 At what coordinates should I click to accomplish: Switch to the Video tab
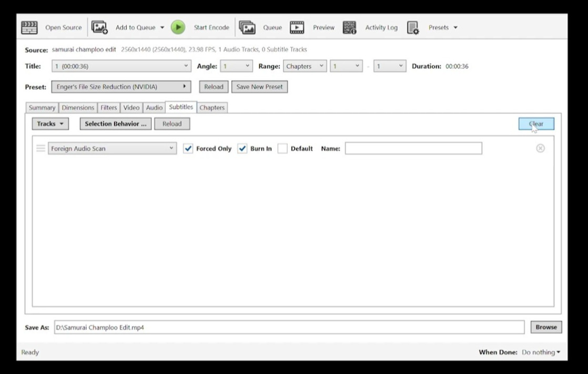pos(131,108)
